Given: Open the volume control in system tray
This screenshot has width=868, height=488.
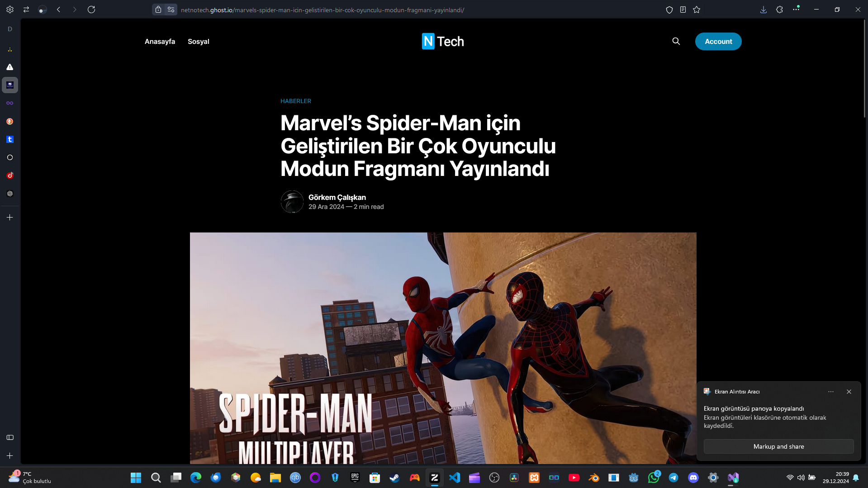Looking at the screenshot, I should (x=801, y=478).
